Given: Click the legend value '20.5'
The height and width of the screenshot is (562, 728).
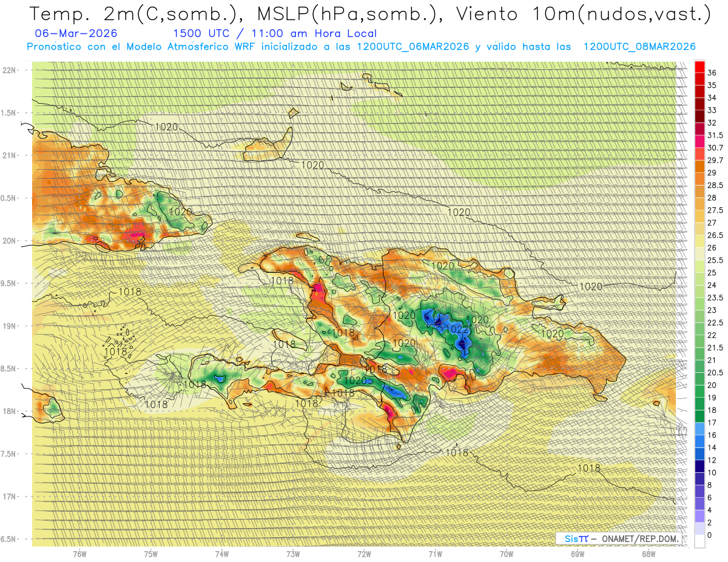Looking at the screenshot, I should 715,372.
